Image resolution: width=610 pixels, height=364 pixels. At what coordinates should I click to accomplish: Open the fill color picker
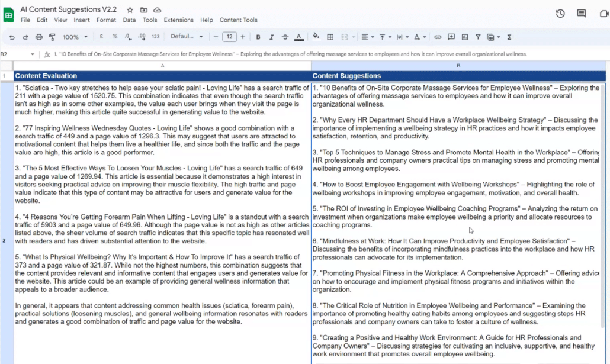point(316,37)
